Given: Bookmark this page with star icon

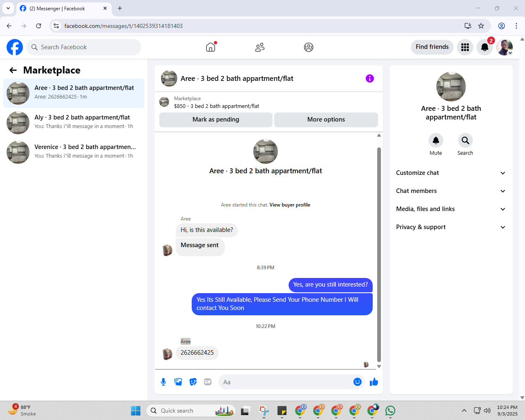Looking at the screenshot, I should click(481, 26).
